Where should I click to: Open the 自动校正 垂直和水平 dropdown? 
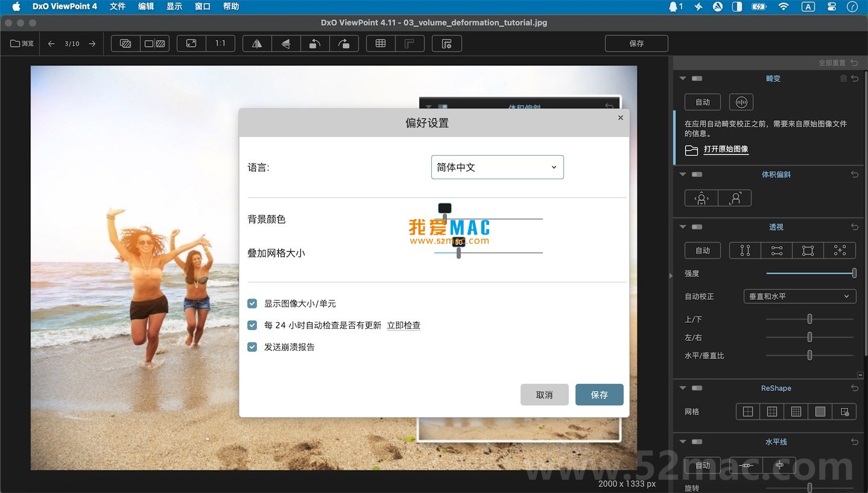(x=799, y=296)
